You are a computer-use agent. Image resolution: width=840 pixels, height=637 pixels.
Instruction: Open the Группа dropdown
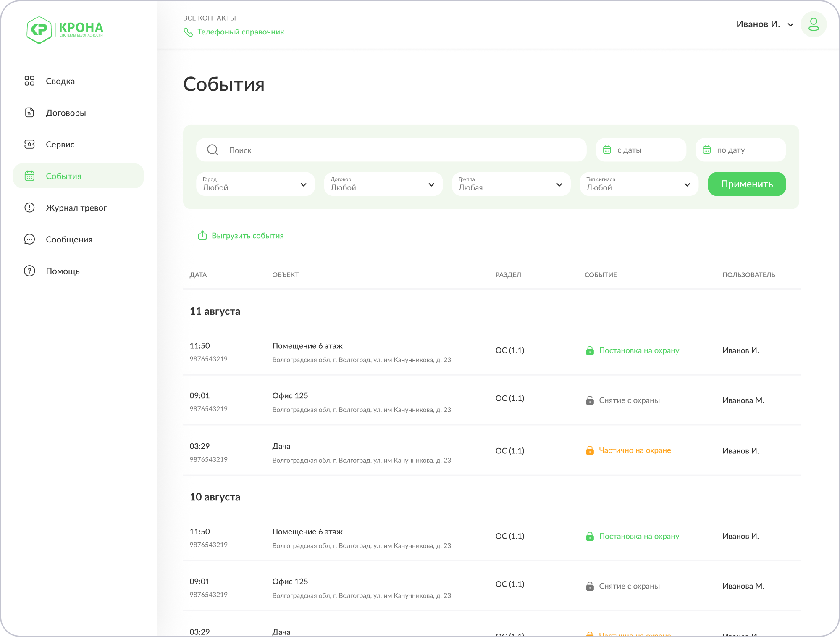511,184
